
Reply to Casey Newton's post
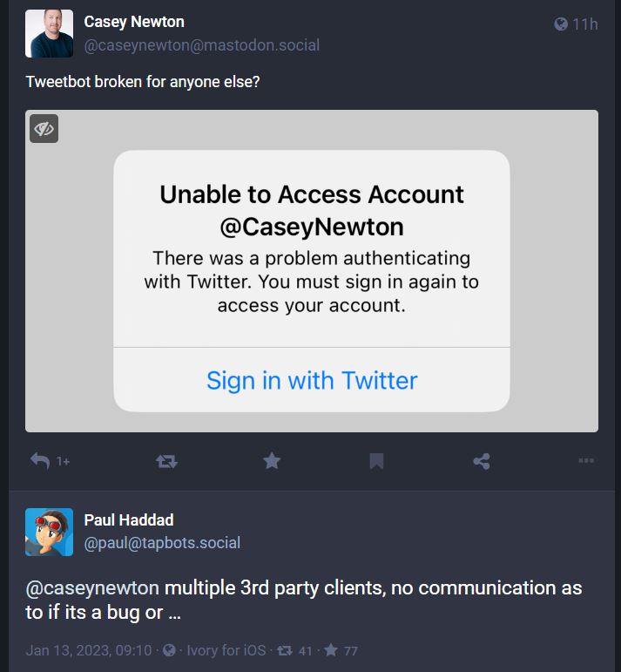click(x=41, y=461)
